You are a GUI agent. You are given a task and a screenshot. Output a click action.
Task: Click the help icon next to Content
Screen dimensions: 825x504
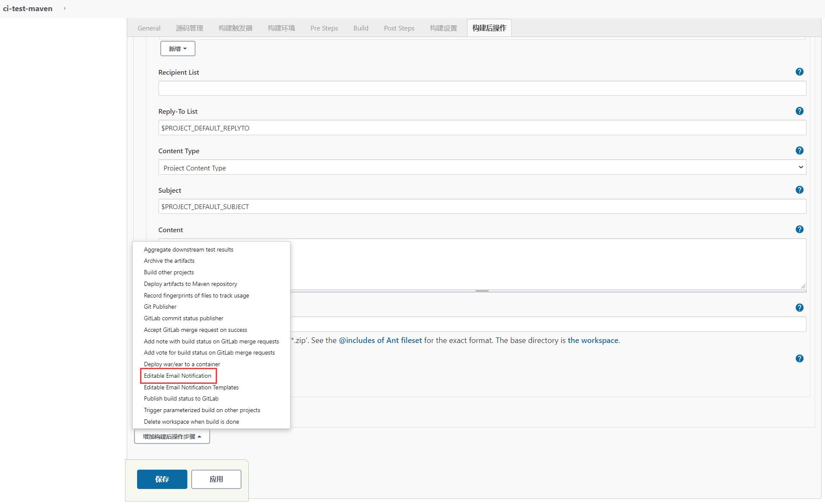click(x=799, y=230)
